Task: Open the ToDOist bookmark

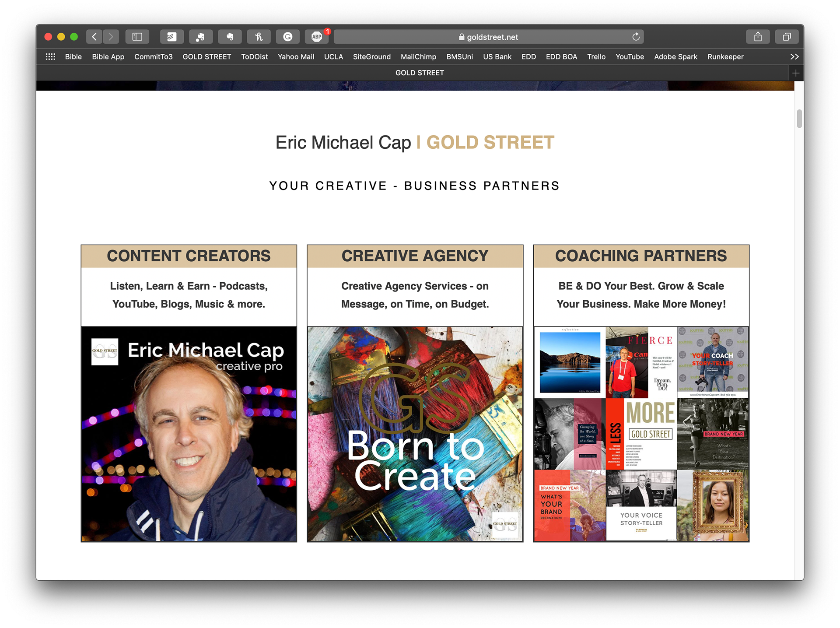Action: point(255,56)
